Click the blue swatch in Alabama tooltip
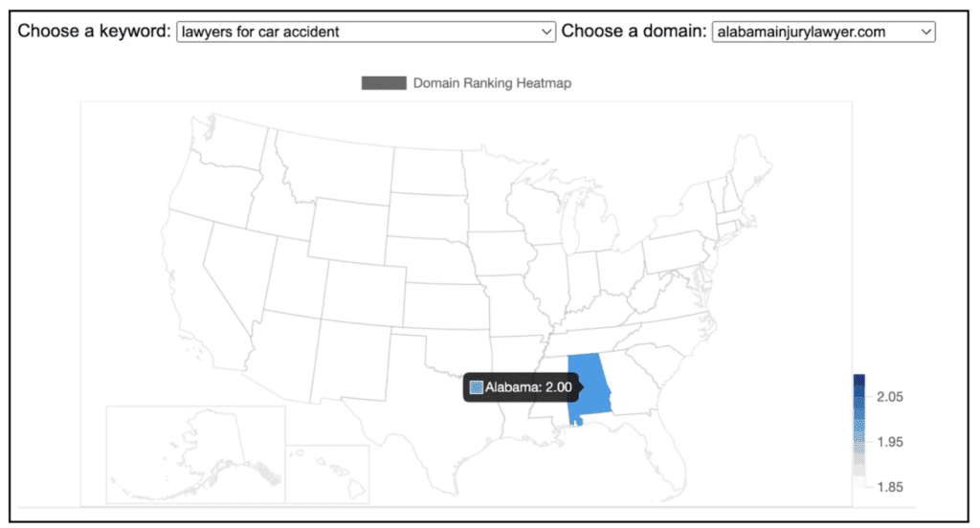This screenshot has height=528, width=980. 477,387
